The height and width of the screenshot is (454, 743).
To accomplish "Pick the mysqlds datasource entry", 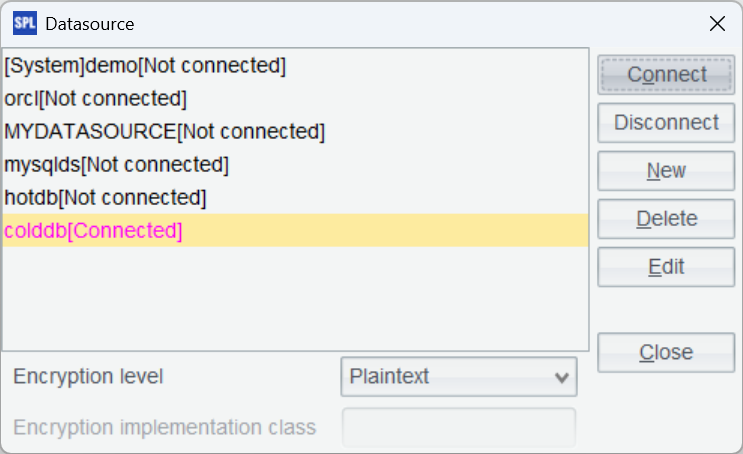I will coord(116,164).
